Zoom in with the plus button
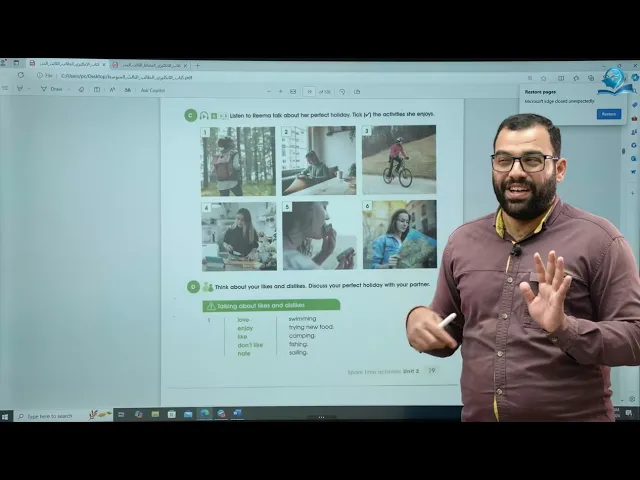 tap(281, 92)
